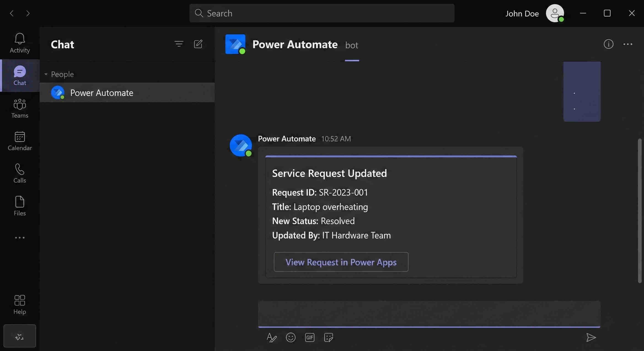Click View Request in Power Apps button
Image resolution: width=644 pixels, height=351 pixels.
341,262
